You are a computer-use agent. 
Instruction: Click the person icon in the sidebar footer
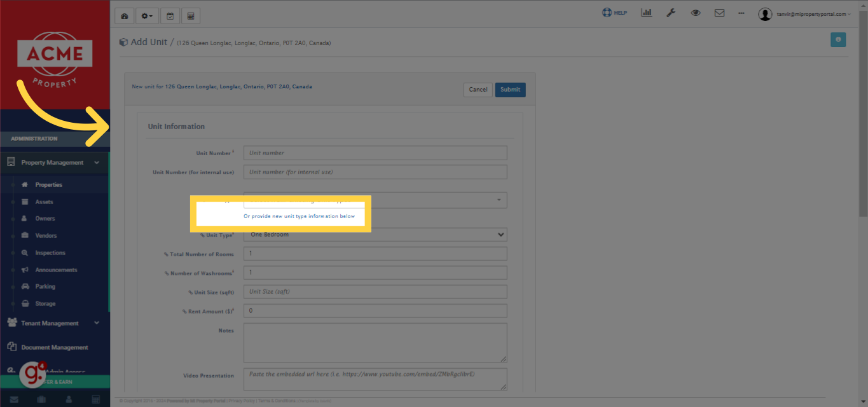[x=68, y=399]
